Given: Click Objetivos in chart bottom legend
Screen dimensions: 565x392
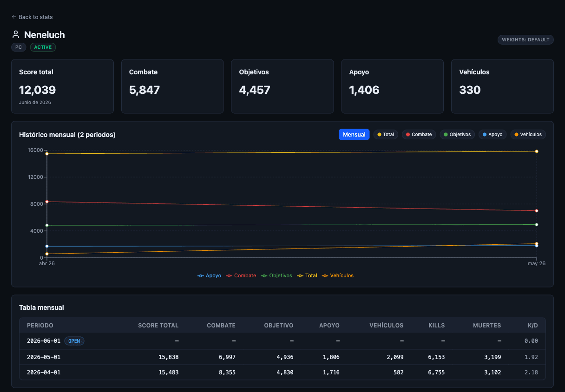Looking at the screenshot, I should coord(276,275).
